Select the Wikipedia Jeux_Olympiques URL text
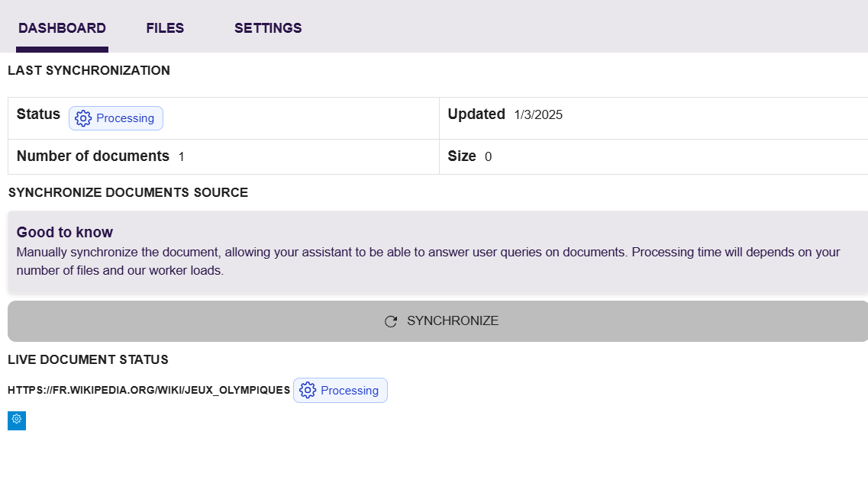This screenshot has width=868, height=483. pos(149,390)
